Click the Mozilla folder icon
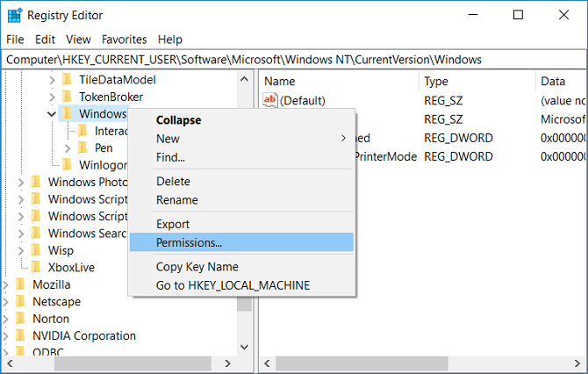The width and height of the screenshot is (588, 374). (21, 284)
